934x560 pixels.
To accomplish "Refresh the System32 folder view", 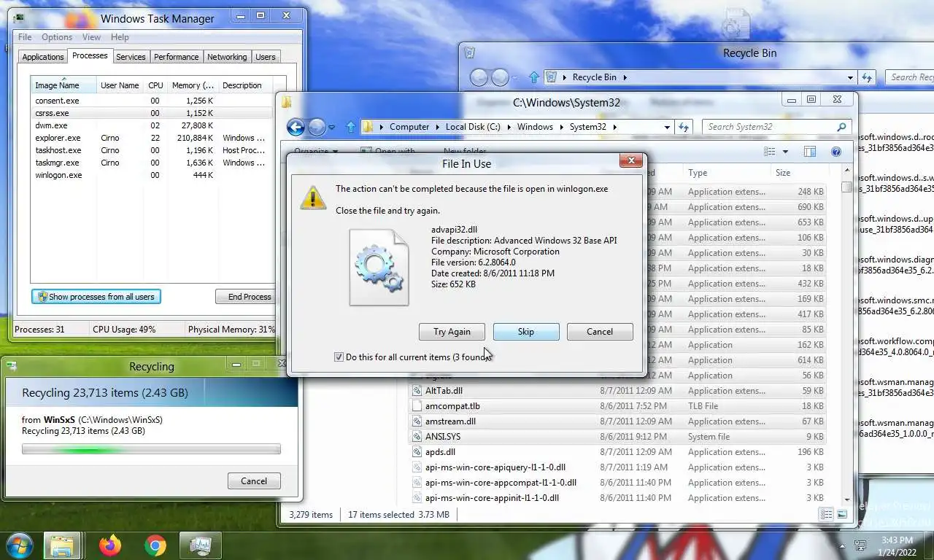I will [684, 127].
